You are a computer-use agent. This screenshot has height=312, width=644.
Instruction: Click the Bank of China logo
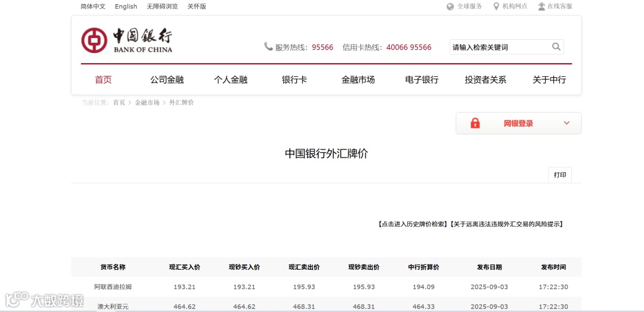tap(126, 40)
